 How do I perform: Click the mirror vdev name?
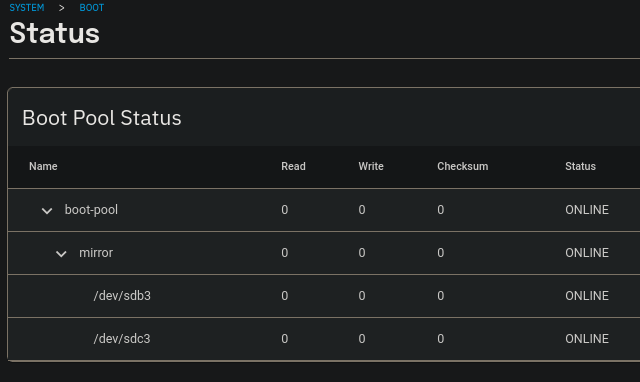[x=96, y=253]
